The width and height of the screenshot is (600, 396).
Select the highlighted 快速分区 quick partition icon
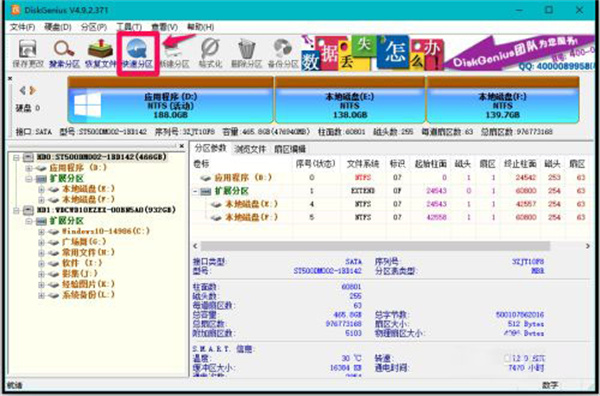click(137, 54)
